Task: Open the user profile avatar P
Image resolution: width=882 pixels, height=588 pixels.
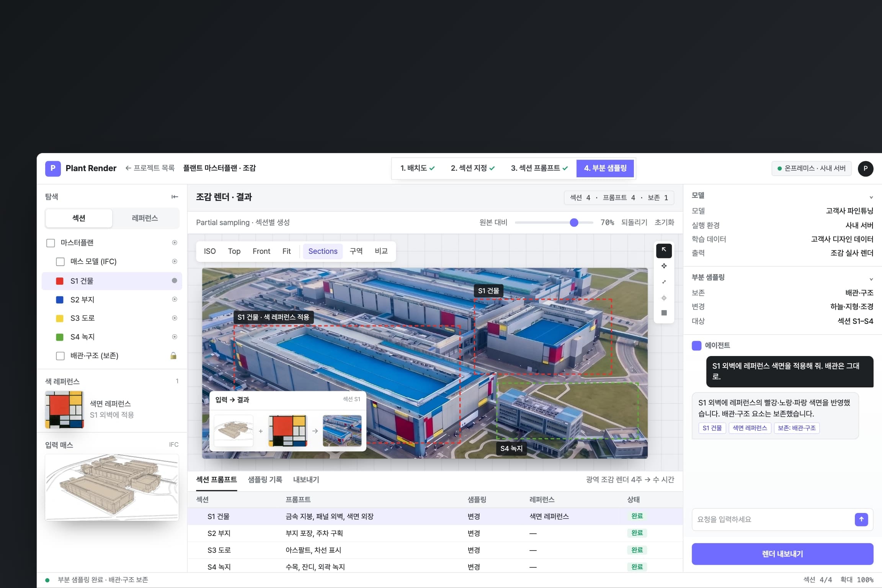Action: [x=866, y=168]
